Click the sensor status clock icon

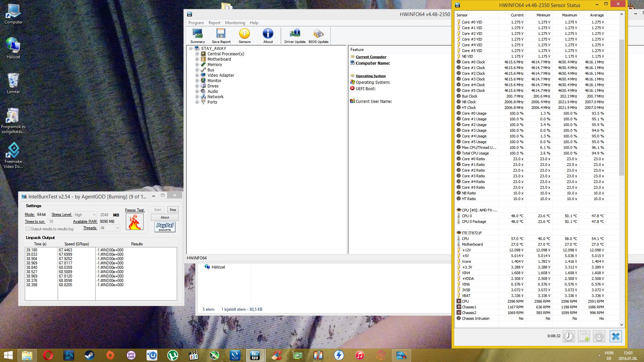[x=569, y=336]
